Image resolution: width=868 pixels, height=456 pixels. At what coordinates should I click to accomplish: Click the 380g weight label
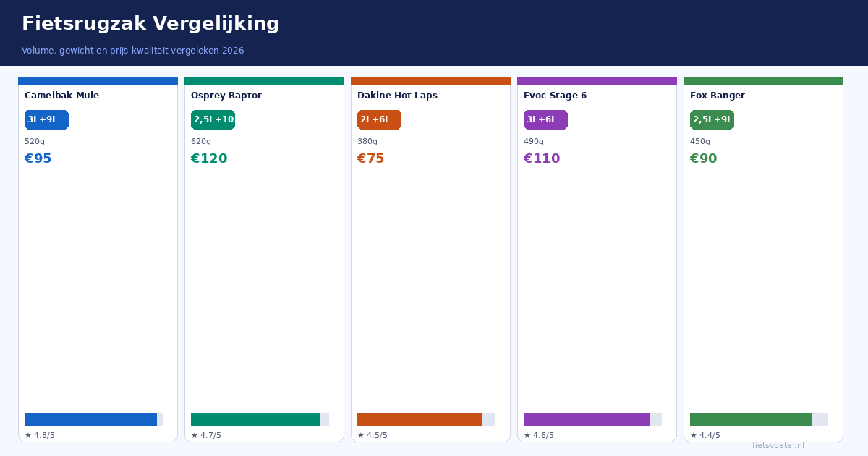[x=367, y=142]
